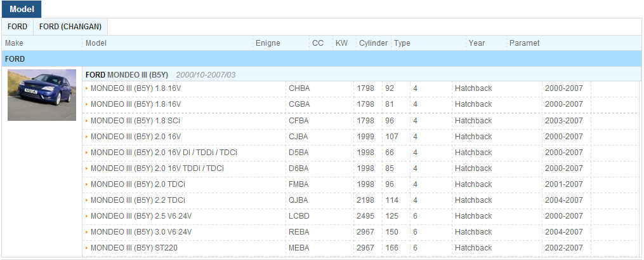Image resolution: width=644 pixels, height=260 pixels.
Task: Click the orange arrow beside 2.5 V6 24V
Action: (87, 216)
